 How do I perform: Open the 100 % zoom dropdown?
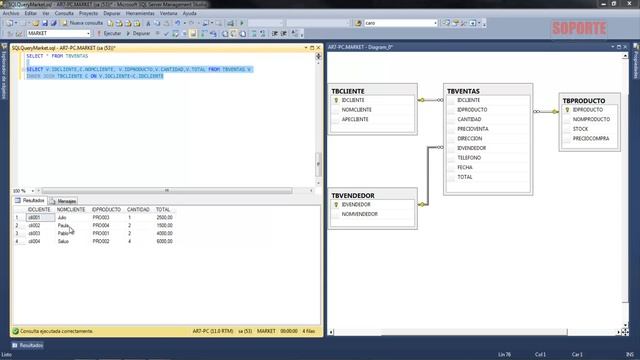click(x=33, y=191)
